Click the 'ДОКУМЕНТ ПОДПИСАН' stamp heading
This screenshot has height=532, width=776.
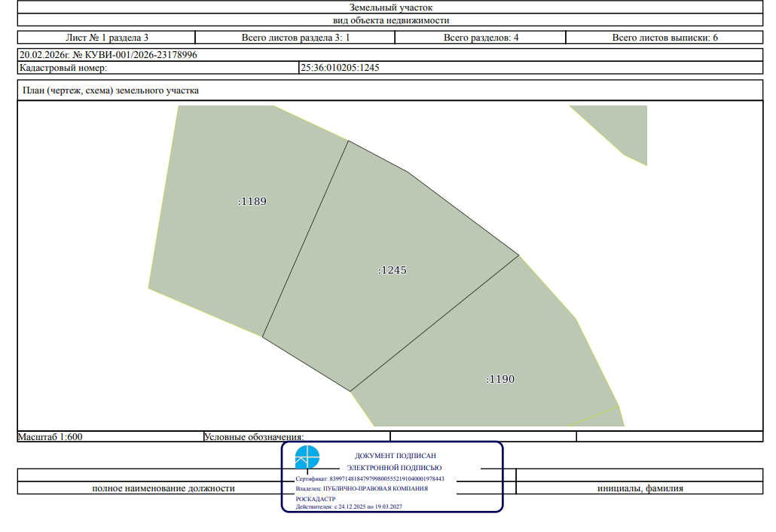click(x=395, y=456)
